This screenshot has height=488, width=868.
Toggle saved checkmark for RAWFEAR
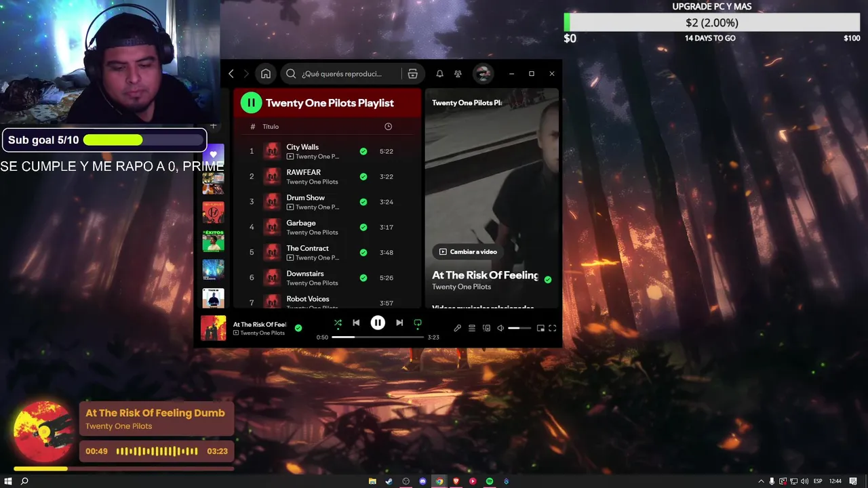pyautogui.click(x=363, y=176)
